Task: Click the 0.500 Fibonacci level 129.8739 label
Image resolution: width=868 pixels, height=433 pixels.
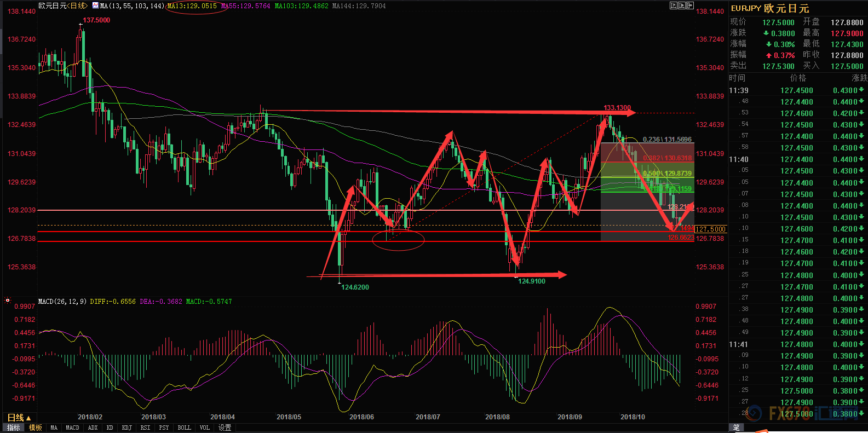Action: (667, 174)
